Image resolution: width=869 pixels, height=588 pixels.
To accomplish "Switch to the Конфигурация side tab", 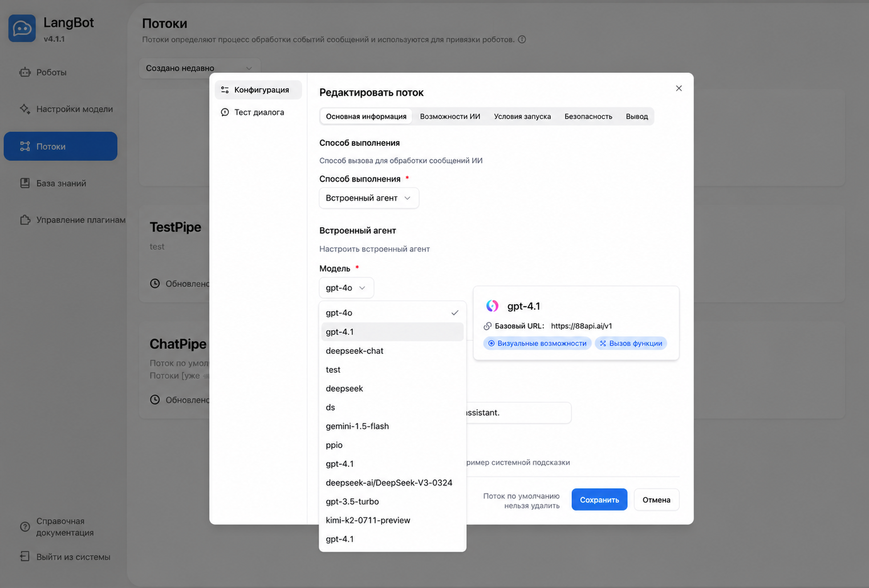I will pyautogui.click(x=258, y=90).
